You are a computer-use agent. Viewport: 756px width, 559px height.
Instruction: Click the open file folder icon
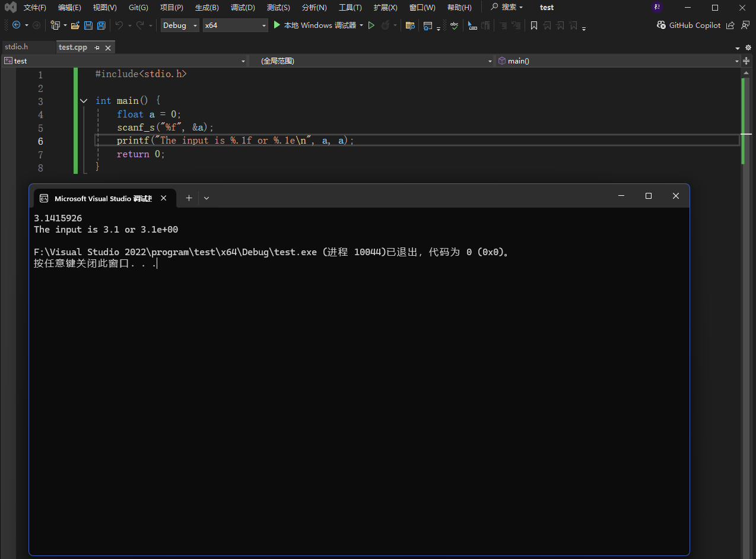click(75, 26)
